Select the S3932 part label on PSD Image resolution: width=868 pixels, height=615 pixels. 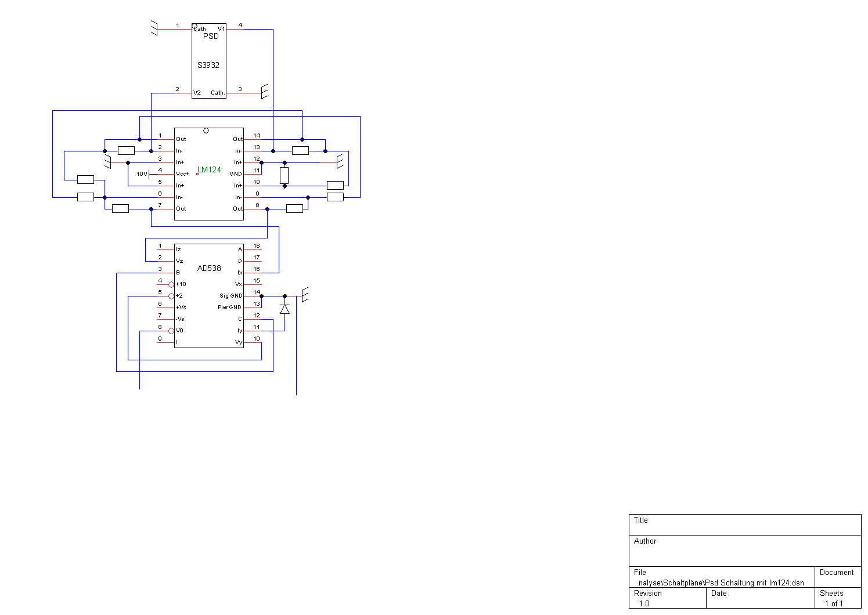click(208, 65)
